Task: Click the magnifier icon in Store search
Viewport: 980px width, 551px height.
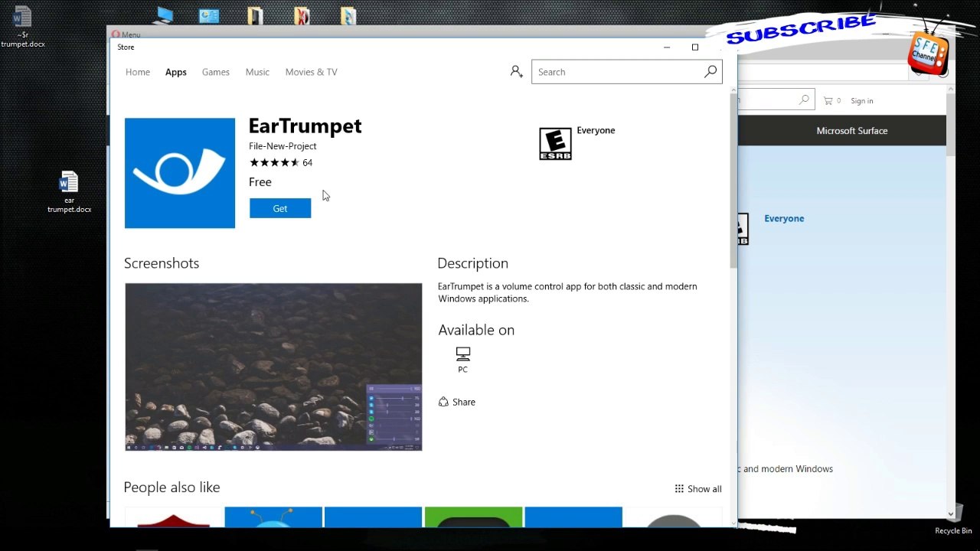Action: tap(710, 71)
